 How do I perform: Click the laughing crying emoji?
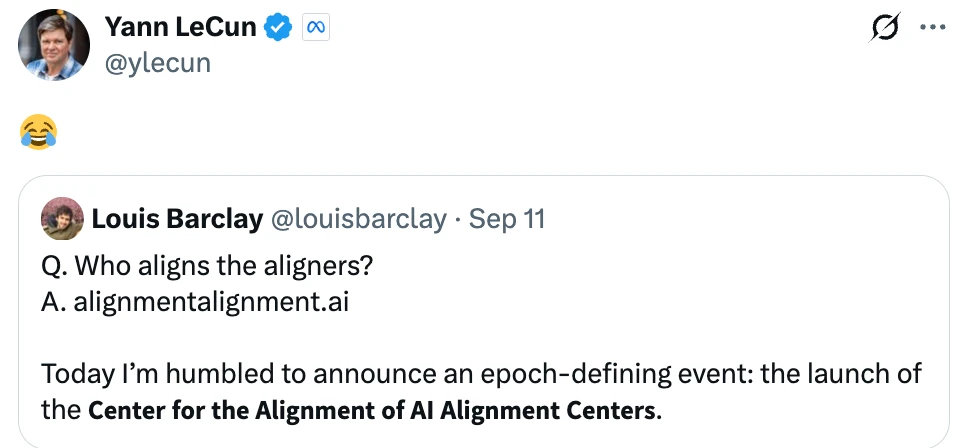(37, 132)
